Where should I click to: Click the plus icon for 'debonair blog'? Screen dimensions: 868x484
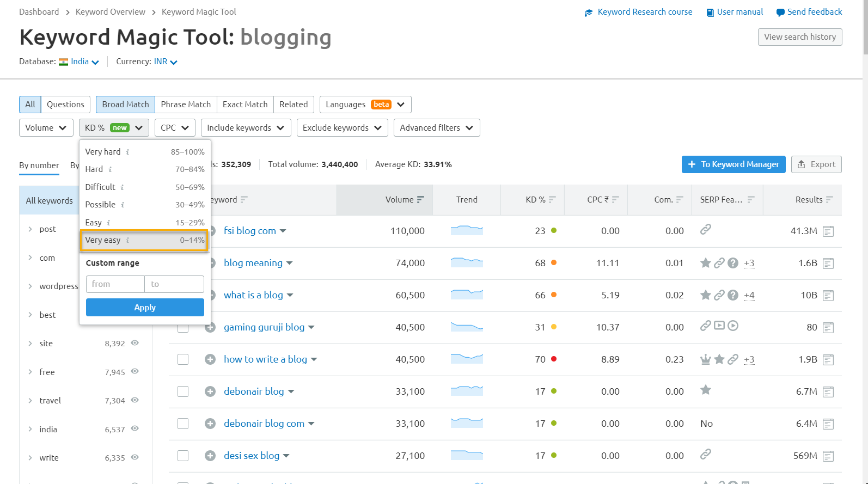point(210,391)
